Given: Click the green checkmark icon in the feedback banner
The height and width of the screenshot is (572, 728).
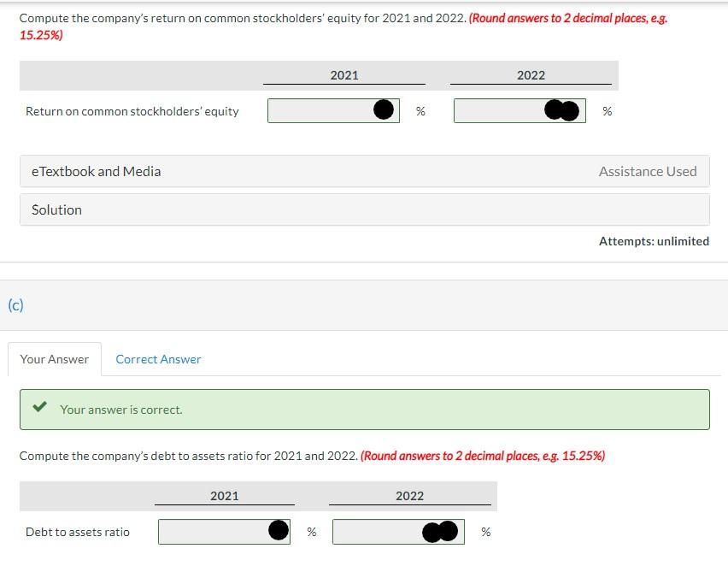Looking at the screenshot, I should click(38, 408).
